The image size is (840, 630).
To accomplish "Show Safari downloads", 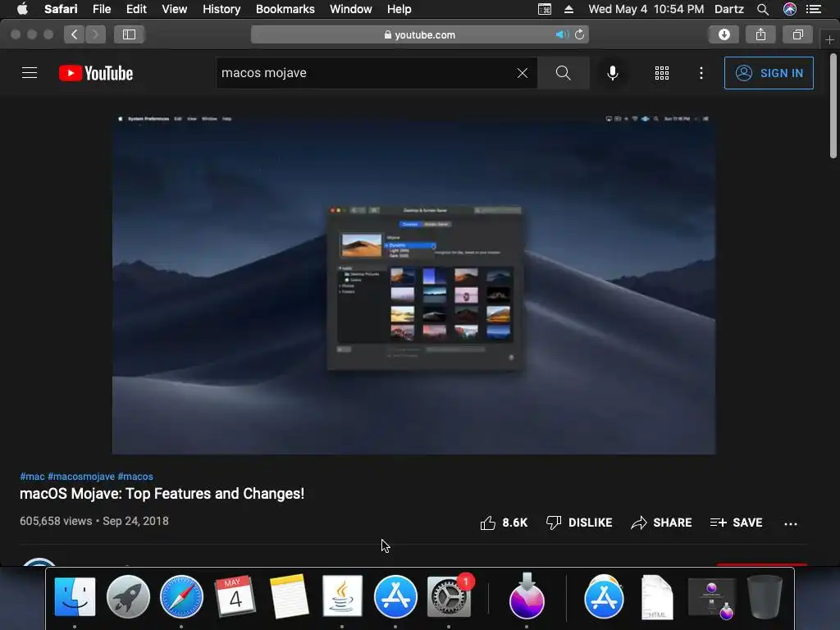I will pyautogui.click(x=724, y=34).
